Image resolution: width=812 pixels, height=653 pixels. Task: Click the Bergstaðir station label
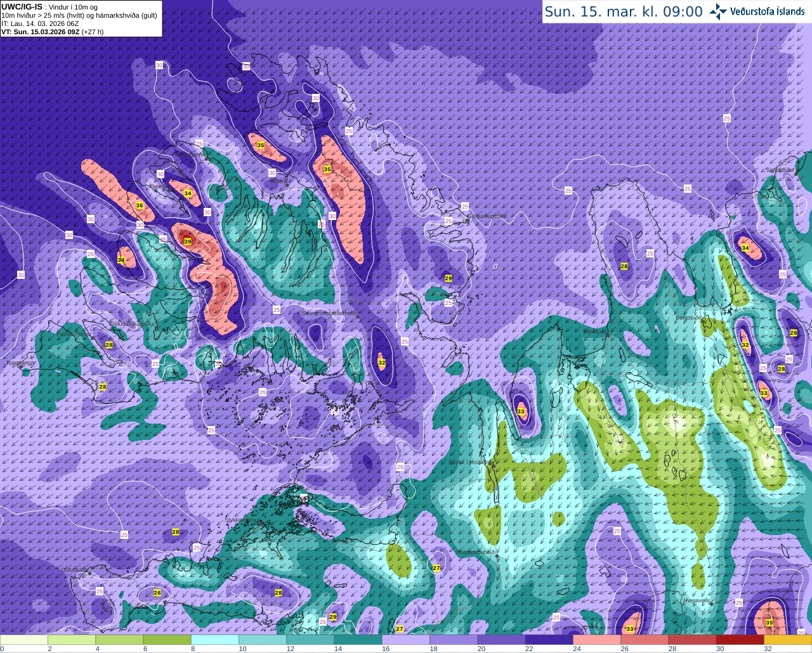689,318
